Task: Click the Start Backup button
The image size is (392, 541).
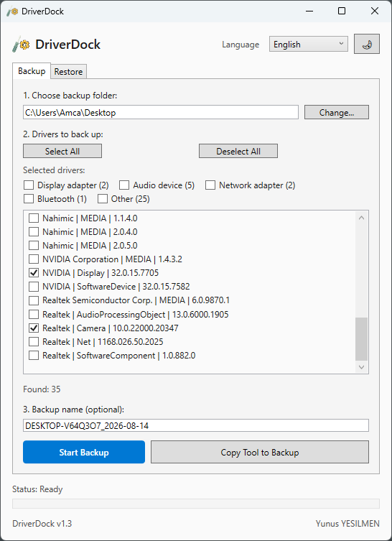Action: pyautogui.click(x=84, y=452)
